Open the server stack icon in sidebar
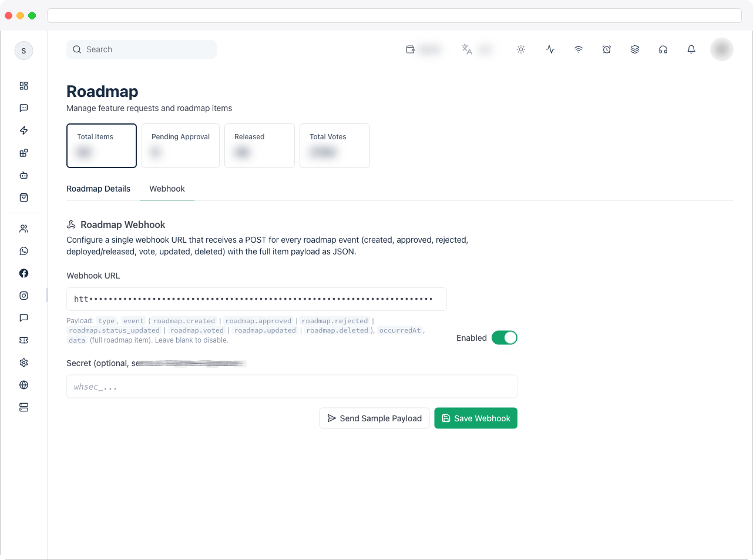753x560 pixels. 23,407
